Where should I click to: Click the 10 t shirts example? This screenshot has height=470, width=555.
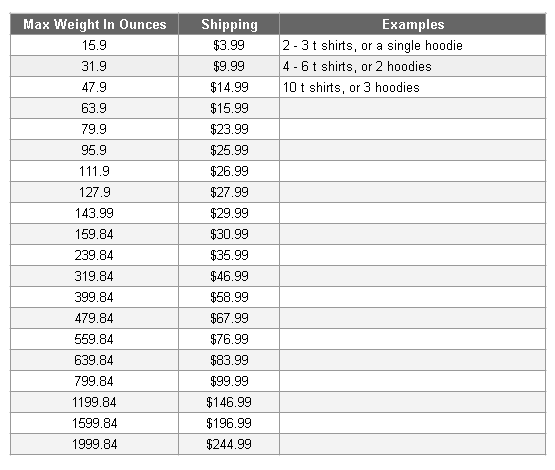[351, 87]
